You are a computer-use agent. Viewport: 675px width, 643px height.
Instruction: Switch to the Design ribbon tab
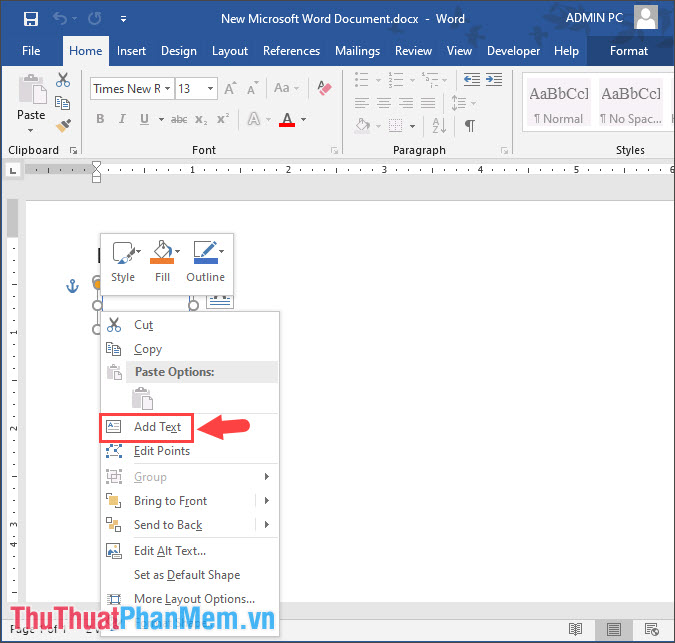click(x=179, y=51)
